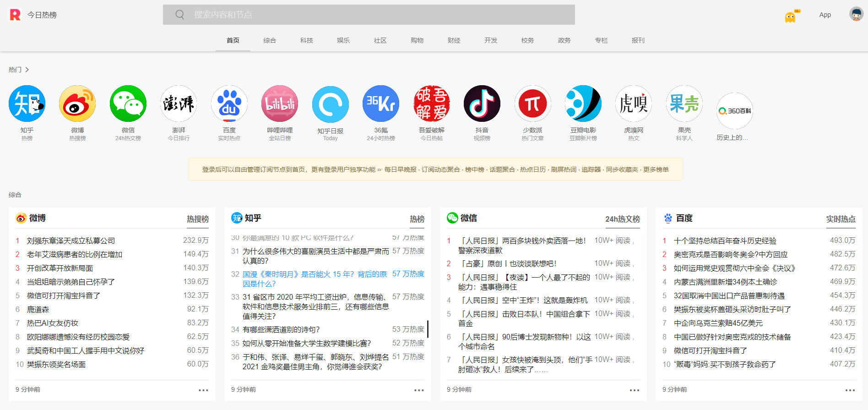Open the Baidu 百度 实时热点 icon
This screenshot has height=410, width=868.
229,104
